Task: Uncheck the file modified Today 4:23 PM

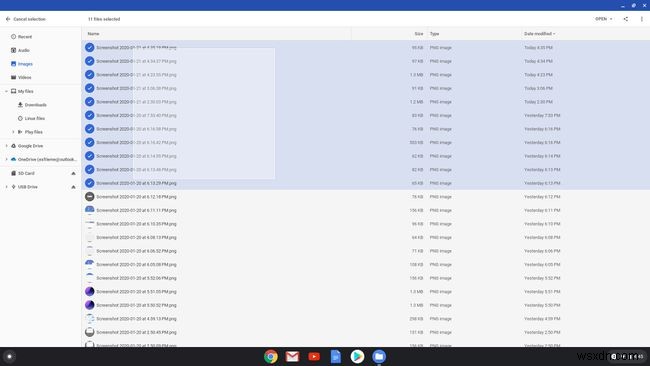Action: (x=90, y=75)
